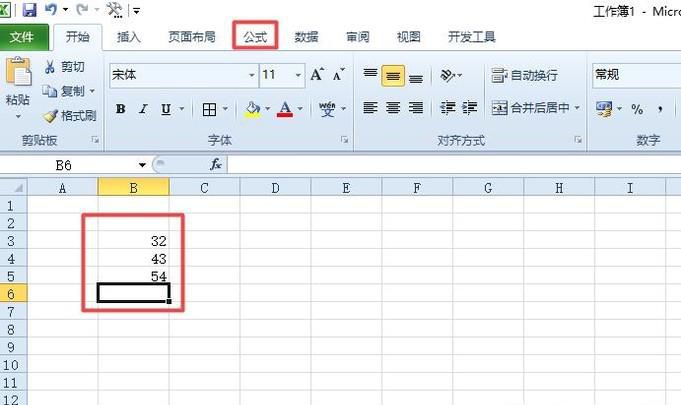
Task: Toggle Align Text Left
Action: tap(370, 108)
